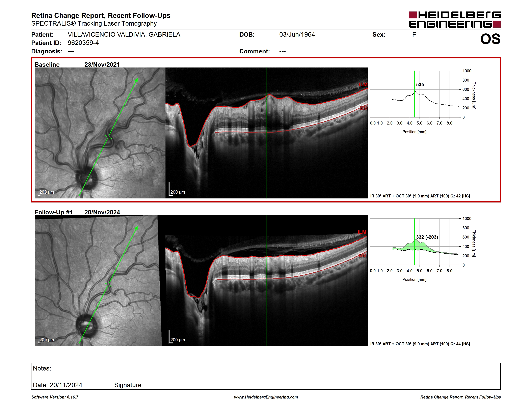Click the Sex value 'F'

click(414, 35)
